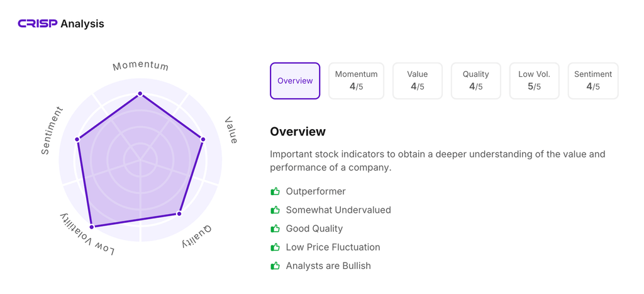Click thumbs-up icon beside Analysts are Bullish
The image size is (644, 294).
pyautogui.click(x=275, y=266)
